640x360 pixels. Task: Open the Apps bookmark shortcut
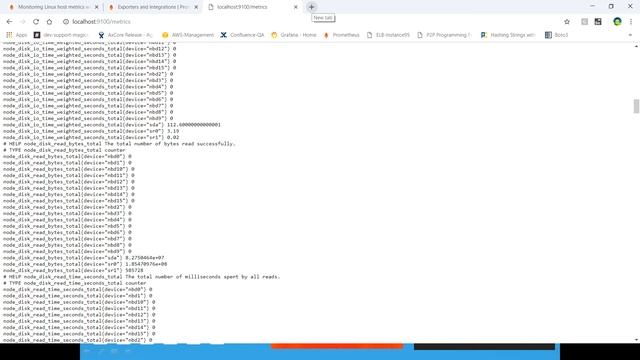pyautogui.click(x=16, y=35)
